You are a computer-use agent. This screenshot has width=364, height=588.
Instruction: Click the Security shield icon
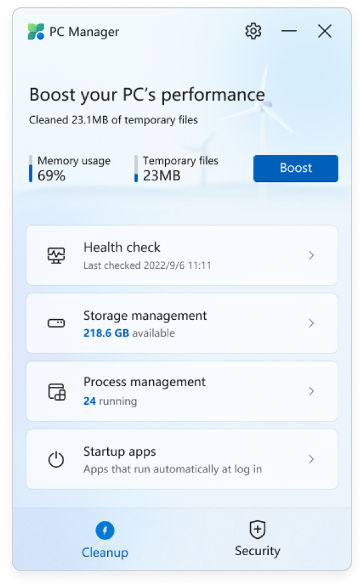(x=257, y=530)
